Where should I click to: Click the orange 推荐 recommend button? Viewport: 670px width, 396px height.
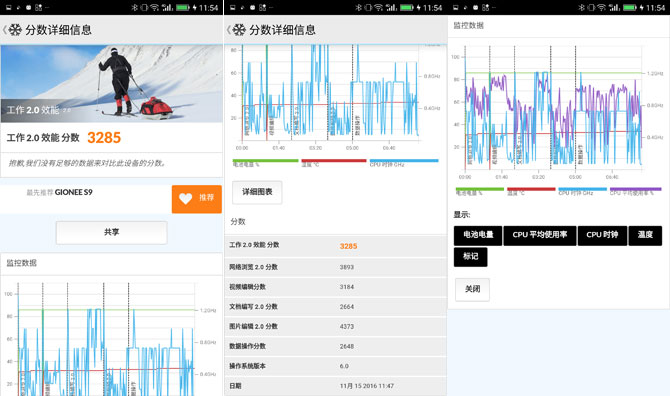[197, 199]
